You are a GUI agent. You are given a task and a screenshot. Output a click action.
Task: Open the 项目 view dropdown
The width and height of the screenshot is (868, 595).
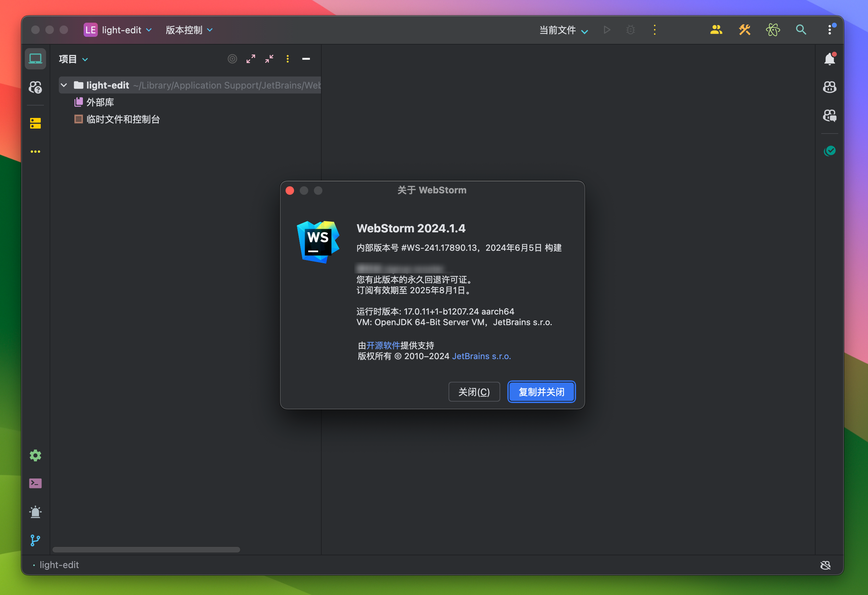73,59
